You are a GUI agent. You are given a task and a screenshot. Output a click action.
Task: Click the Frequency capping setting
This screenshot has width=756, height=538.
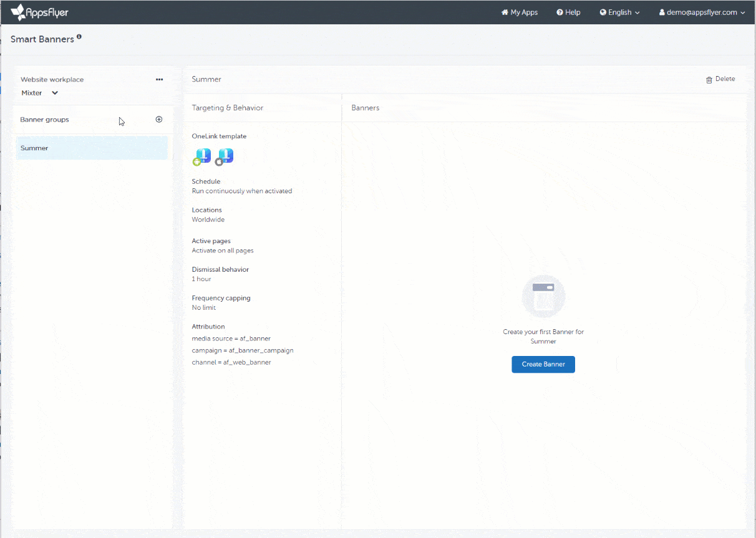pos(221,303)
